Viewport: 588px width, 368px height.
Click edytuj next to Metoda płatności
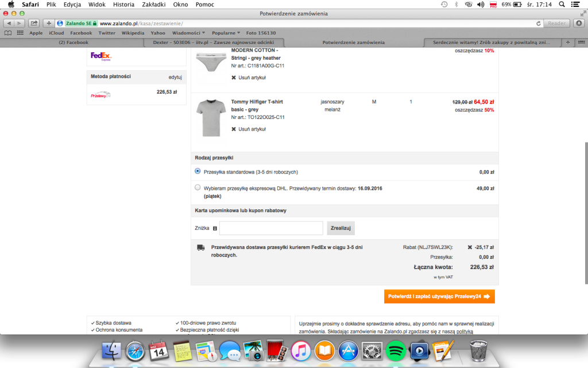(175, 77)
